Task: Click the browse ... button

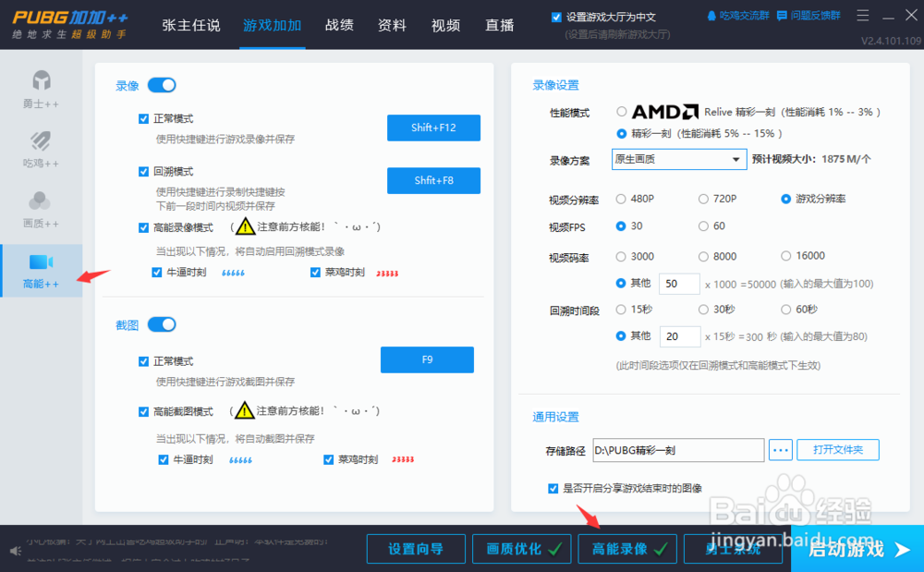Action: (x=781, y=450)
